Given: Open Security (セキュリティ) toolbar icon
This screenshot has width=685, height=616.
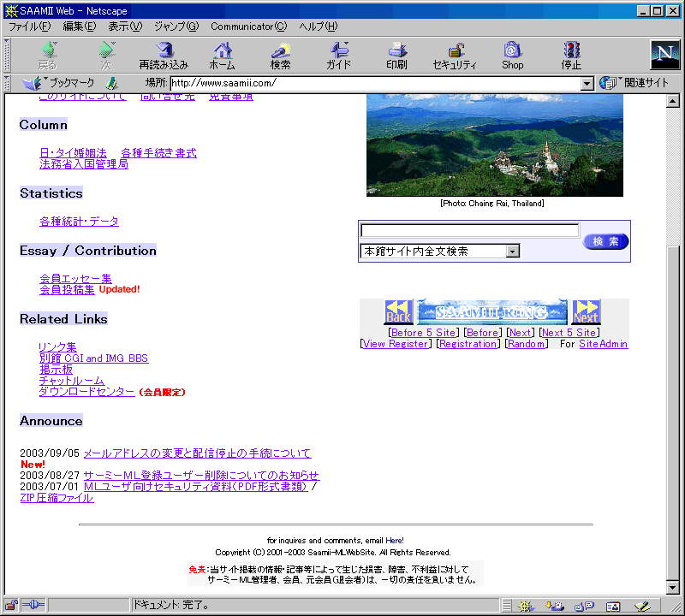Looking at the screenshot, I should pyautogui.click(x=455, y=56).
